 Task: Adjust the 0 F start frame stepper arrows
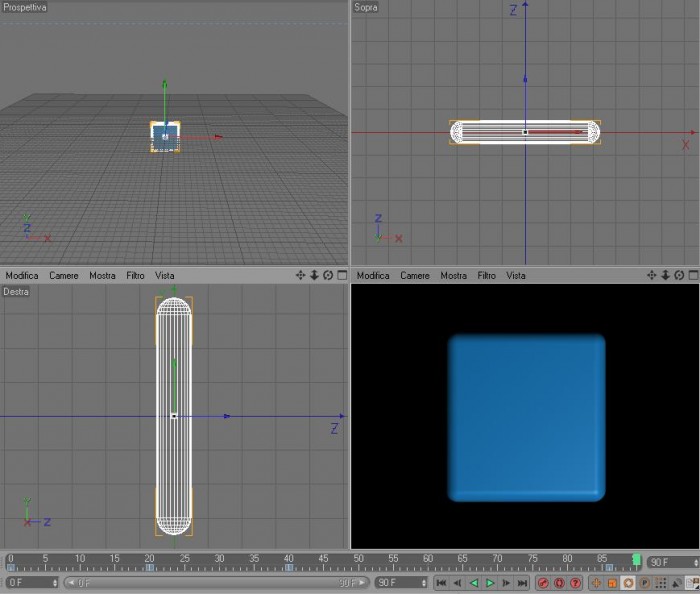(x=55, y=583)
